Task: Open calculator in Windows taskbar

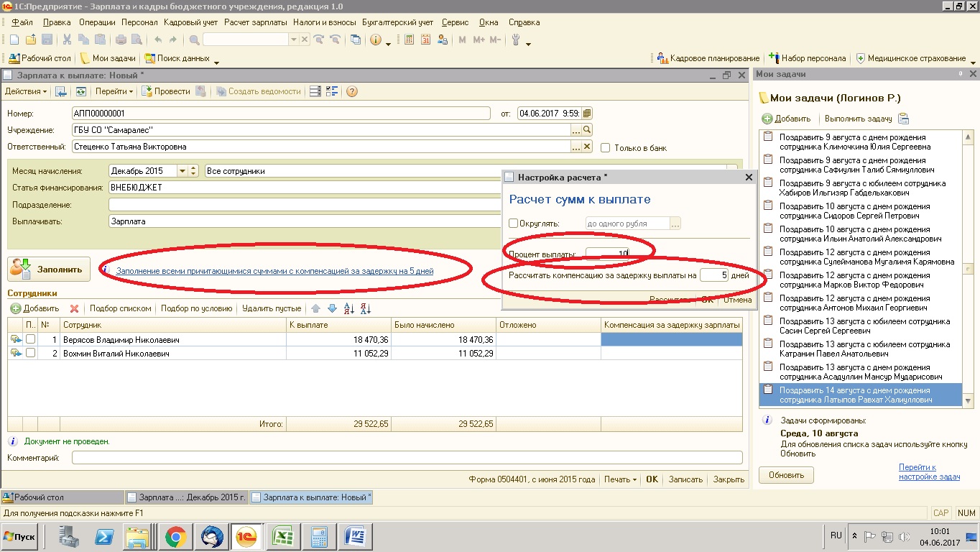Action: [319, 536]
